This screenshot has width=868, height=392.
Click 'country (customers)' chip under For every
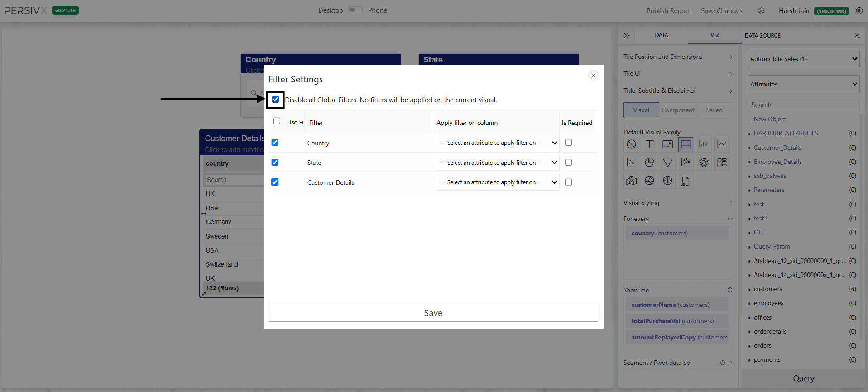[x=677, y=233]
